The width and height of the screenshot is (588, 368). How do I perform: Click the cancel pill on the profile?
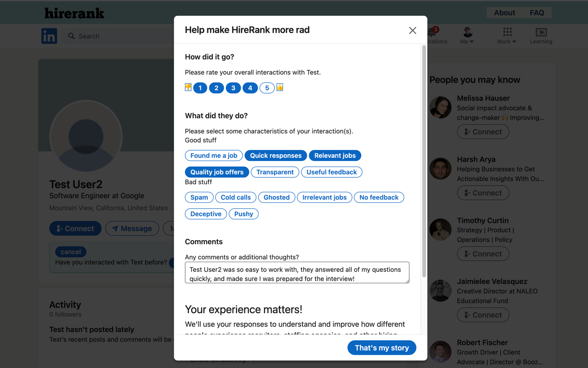(x=71, y=252)
